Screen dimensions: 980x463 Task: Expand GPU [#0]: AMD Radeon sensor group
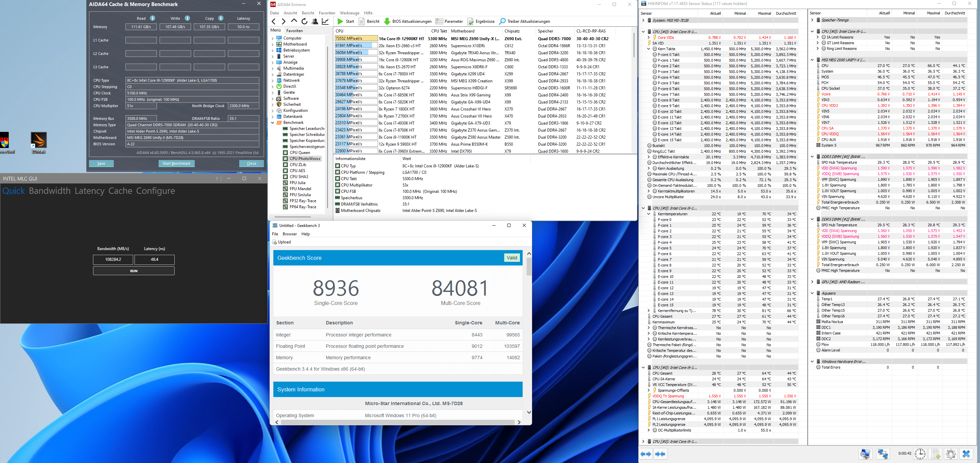812,282
